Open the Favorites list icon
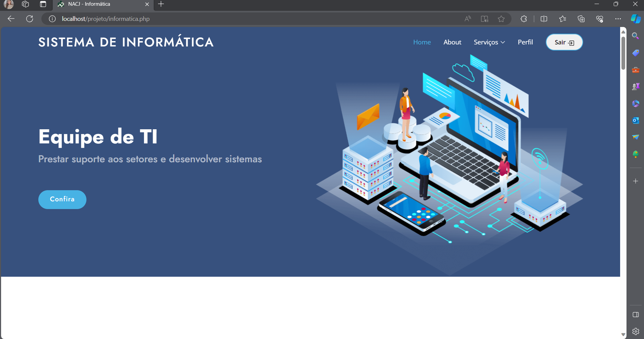This screenshot has height=339, width=644. point(563,19)
